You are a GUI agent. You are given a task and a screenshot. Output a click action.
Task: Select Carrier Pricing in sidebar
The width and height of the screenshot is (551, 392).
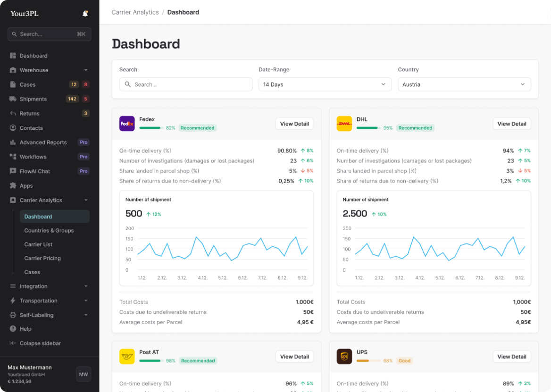click(42, 259)
